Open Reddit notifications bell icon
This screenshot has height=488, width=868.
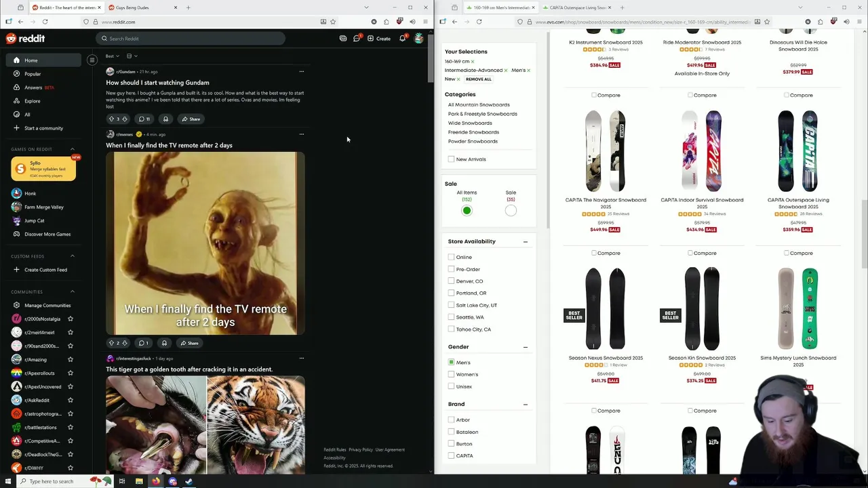[402, 39]
